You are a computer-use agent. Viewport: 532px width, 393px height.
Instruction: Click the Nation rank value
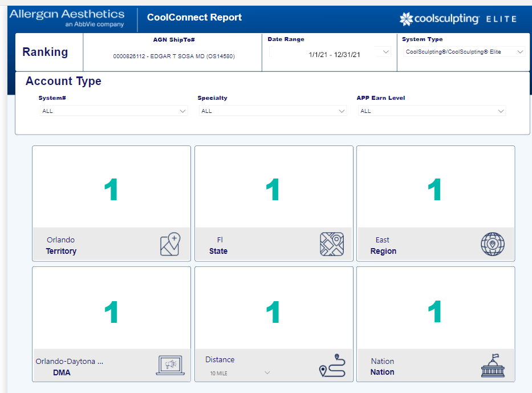(x=435, y=312)
